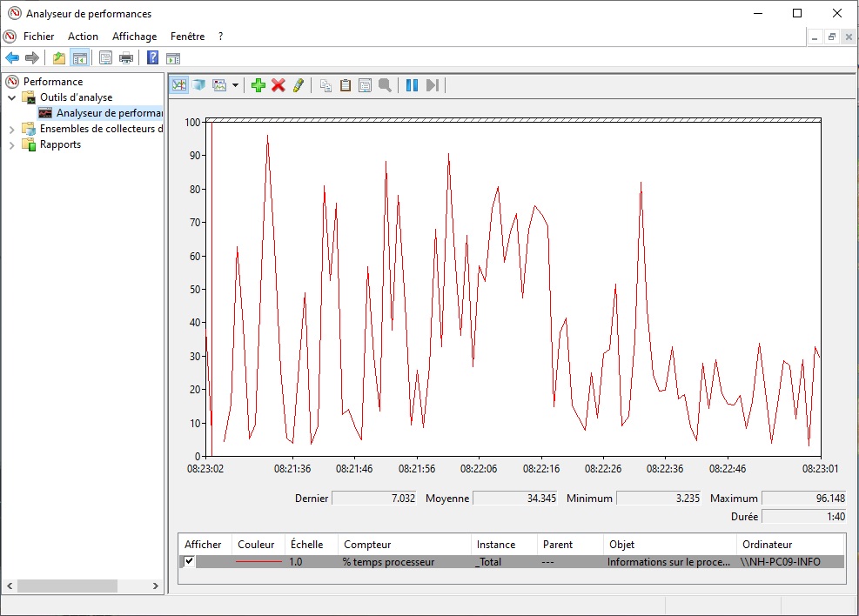Expand the Rapports tree node
The height and width of the screenshot is (616, 859).
tap(12, 144)
